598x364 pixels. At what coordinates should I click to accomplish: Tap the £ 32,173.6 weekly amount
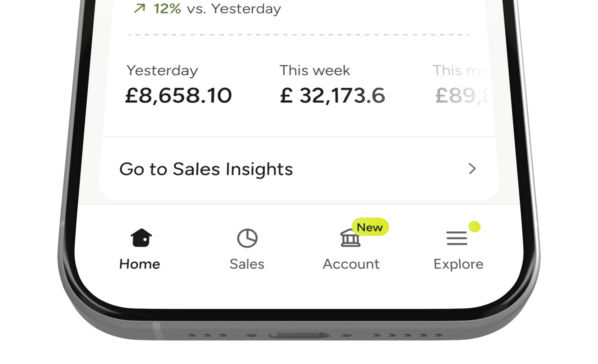332,96
